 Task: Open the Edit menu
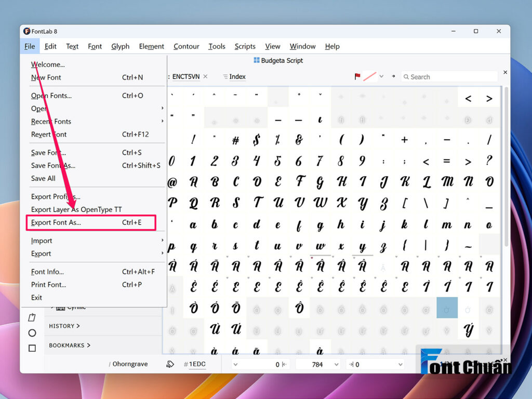point(50,46)
